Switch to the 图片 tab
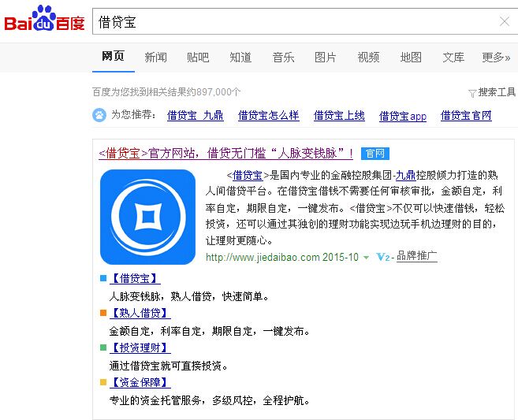 326,57
